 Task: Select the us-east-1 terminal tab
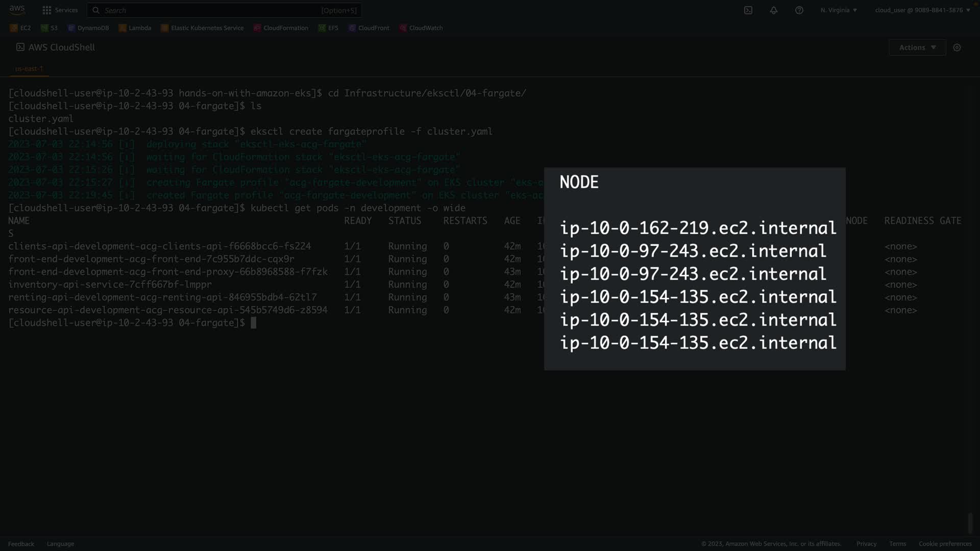(x=29, y=68)
